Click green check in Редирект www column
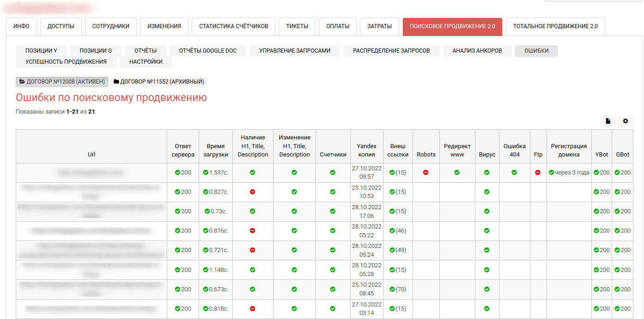 click(457, 173)
